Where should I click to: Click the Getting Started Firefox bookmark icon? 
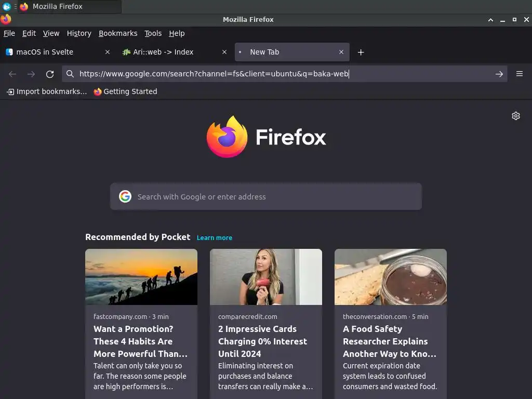[98, 91]
